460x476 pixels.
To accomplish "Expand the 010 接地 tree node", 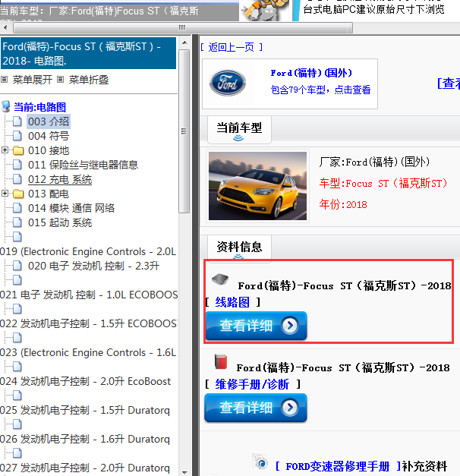I will (x=5, y=150).
